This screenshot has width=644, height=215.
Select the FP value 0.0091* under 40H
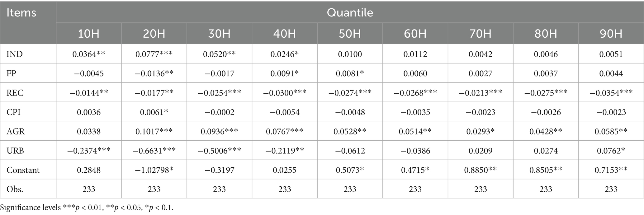[284, 73]
